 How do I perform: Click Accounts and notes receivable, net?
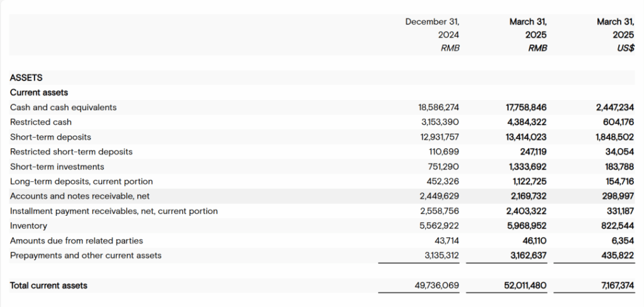[80, 196]
